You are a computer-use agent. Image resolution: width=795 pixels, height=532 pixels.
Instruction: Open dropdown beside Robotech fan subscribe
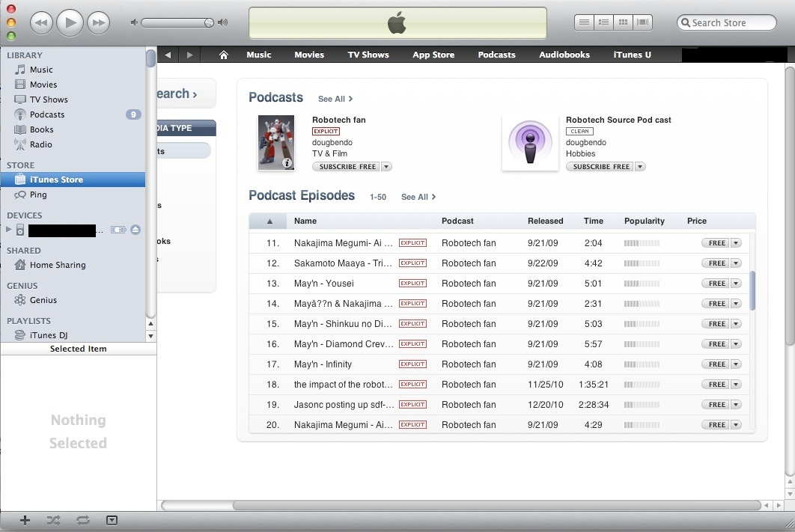[386, 167]
